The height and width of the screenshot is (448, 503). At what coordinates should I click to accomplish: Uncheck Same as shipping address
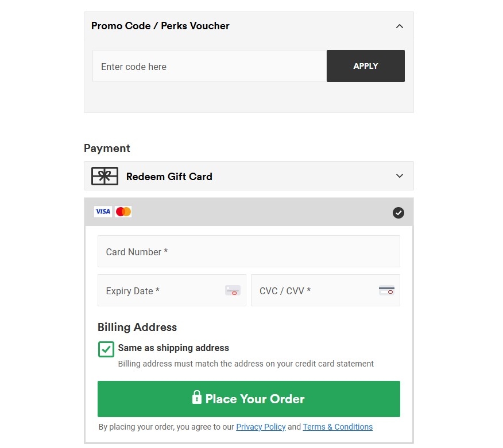[106, 348]
